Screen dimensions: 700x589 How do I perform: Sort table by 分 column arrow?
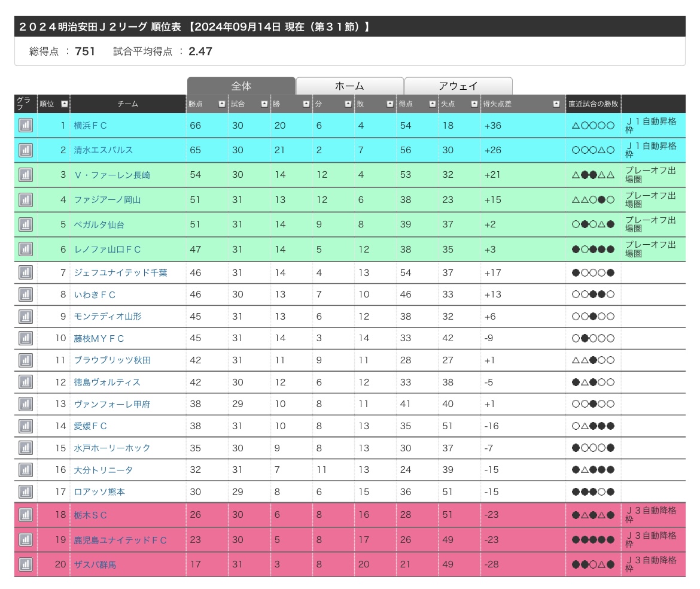click(x=348, y=104)
